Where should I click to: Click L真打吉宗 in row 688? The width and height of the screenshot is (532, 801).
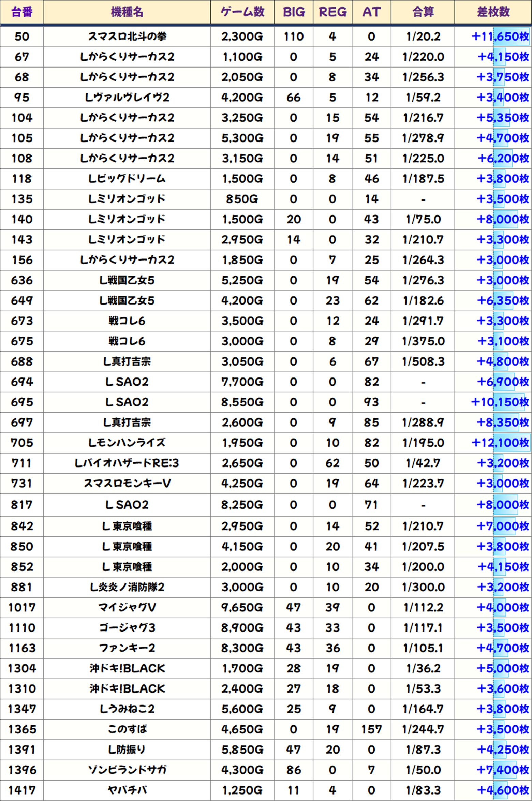point(127,361)
